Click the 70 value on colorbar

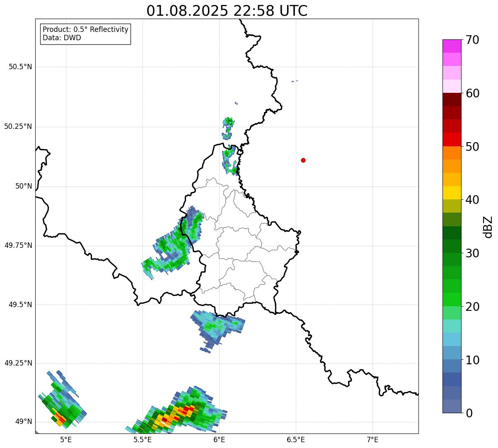pyautogui.click(x=472, y=40)
